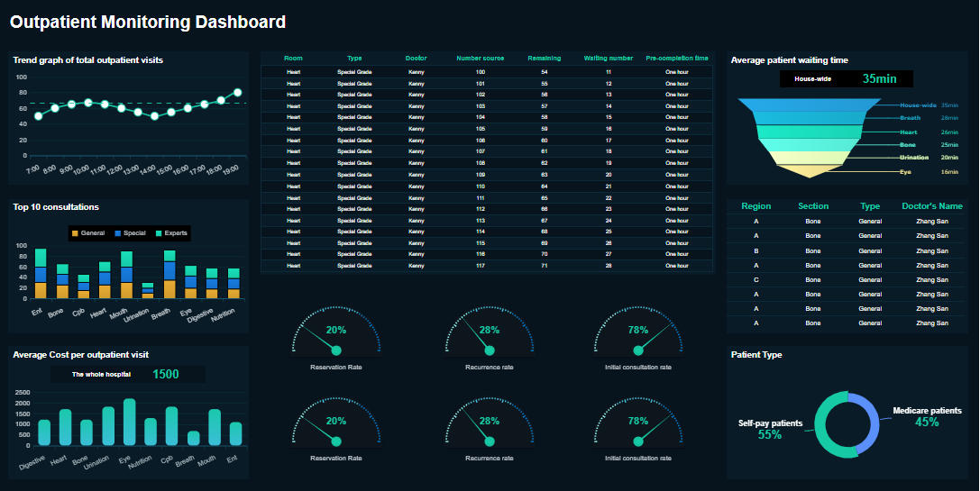Image resolution: width=980 pixels, height=491 pixels.
Task: Toggle the General series in the consultations legend
Action: 88,233
